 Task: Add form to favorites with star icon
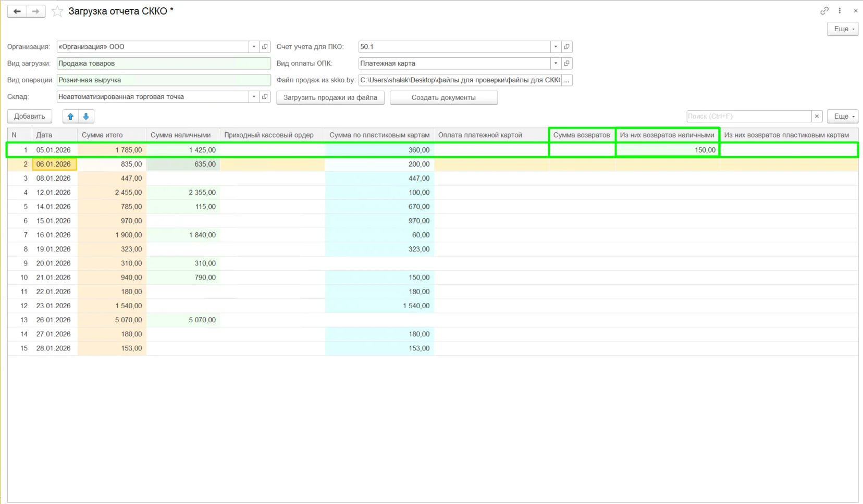click(x=57, y=11)
